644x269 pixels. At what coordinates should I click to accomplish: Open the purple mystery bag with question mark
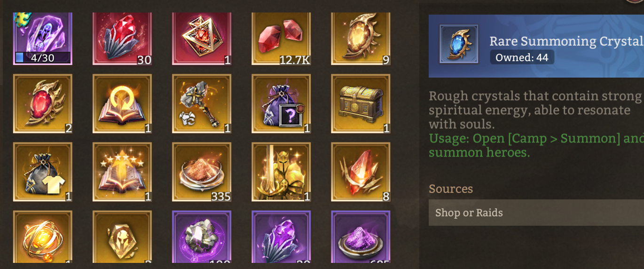pos(281,104)
